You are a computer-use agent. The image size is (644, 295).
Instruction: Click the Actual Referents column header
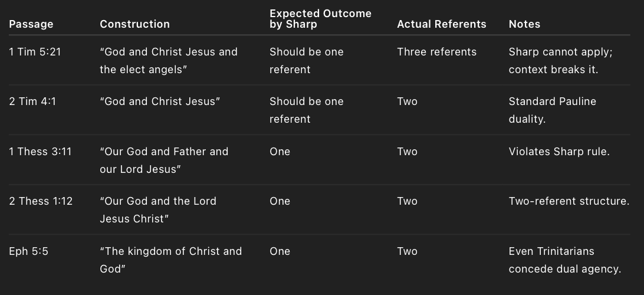[x=442, y=24]
